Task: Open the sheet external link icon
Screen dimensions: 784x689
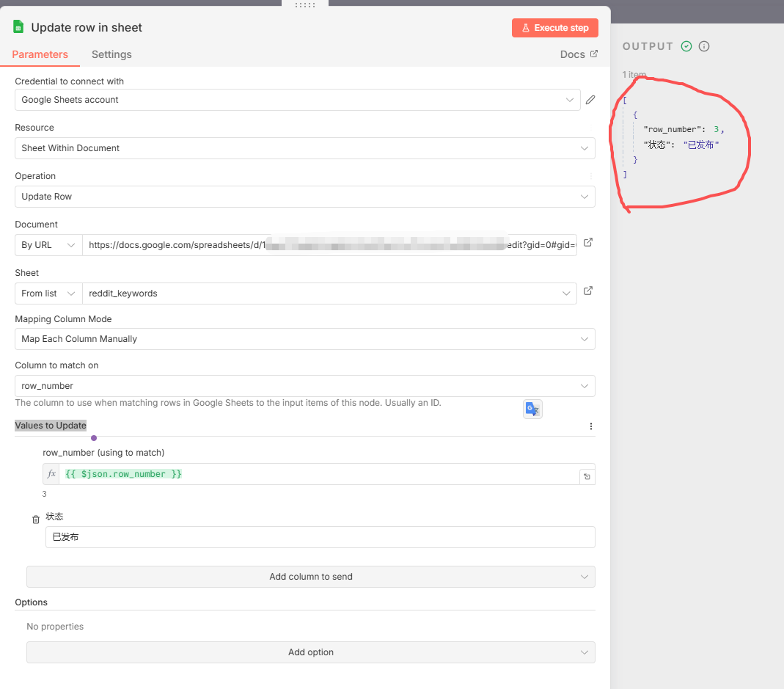Action: pos(587,291)
